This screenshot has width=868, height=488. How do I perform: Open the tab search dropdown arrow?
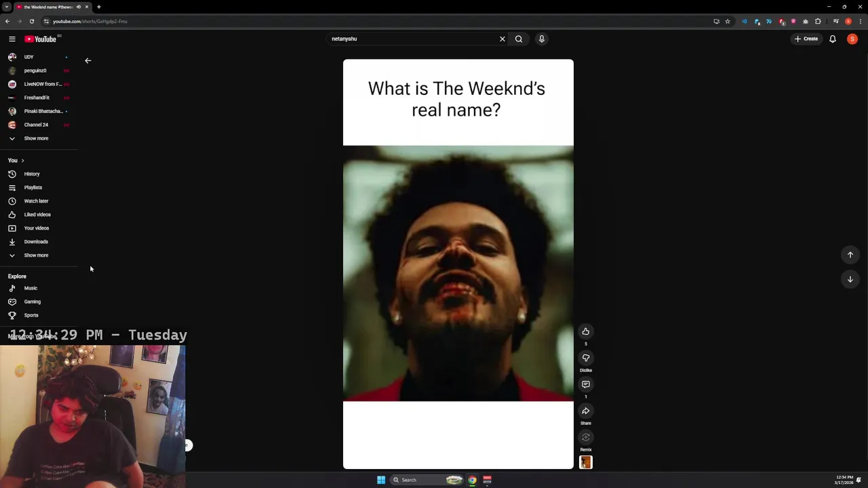pyautogui.click(x=6, y=7)
